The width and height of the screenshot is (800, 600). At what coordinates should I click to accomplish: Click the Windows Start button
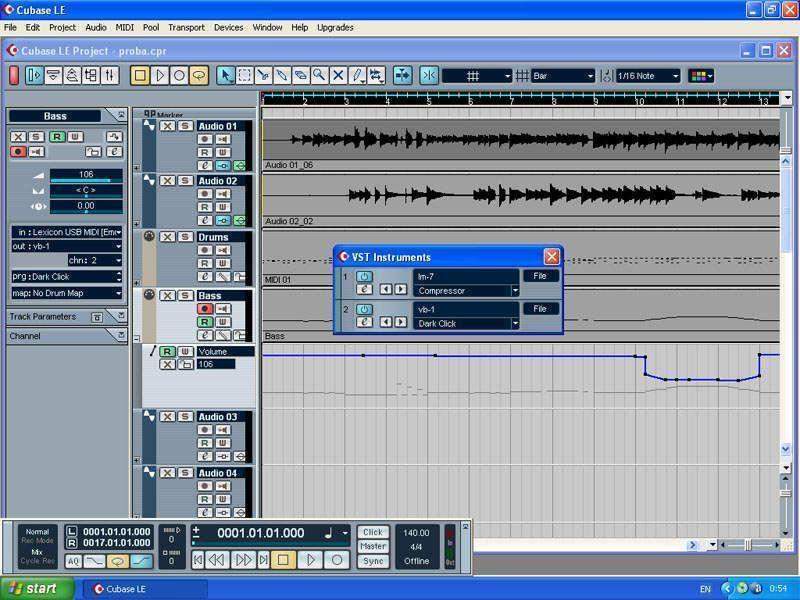[38, 588]
